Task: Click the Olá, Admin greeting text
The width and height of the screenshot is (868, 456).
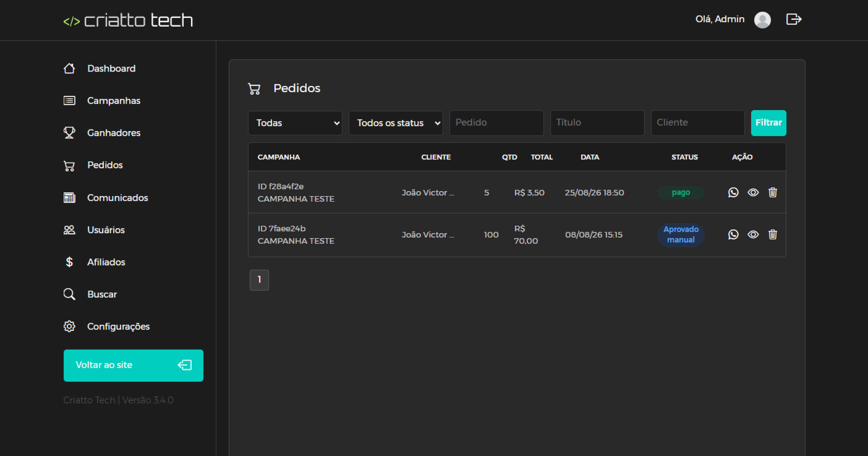Action: point(720,19)
